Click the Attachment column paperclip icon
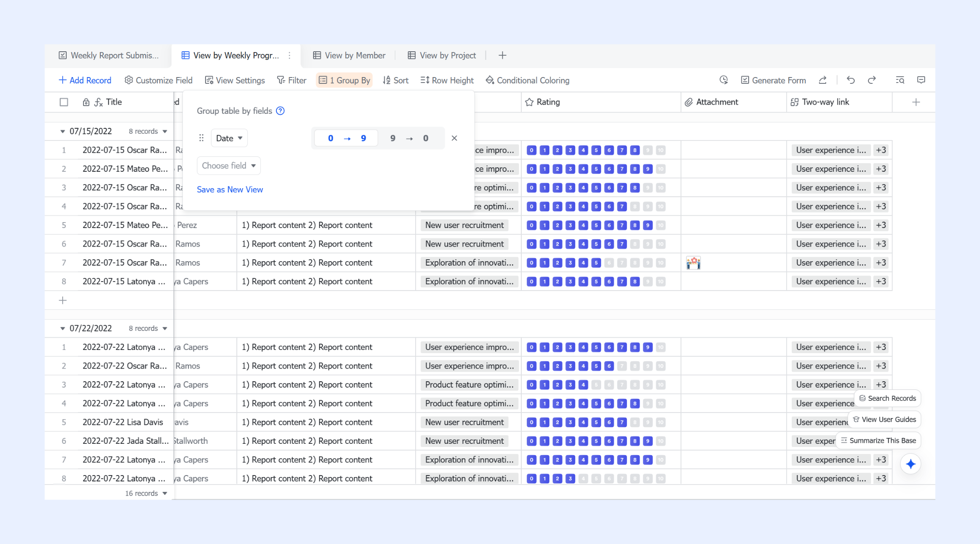 tap(689, 102)
